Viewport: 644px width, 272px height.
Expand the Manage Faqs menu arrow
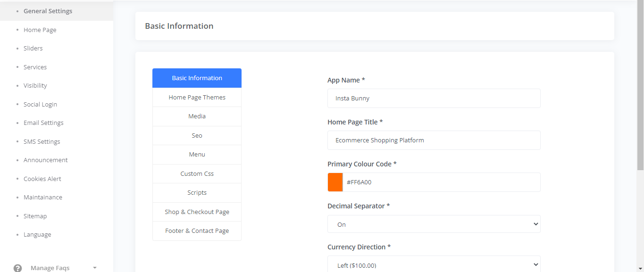click(95, 268)
